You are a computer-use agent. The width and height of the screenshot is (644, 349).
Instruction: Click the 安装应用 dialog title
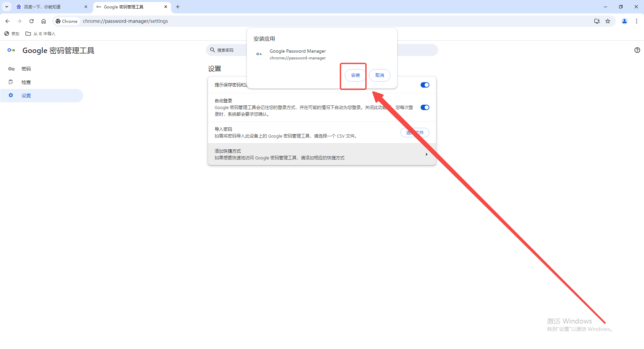[264, 39]
